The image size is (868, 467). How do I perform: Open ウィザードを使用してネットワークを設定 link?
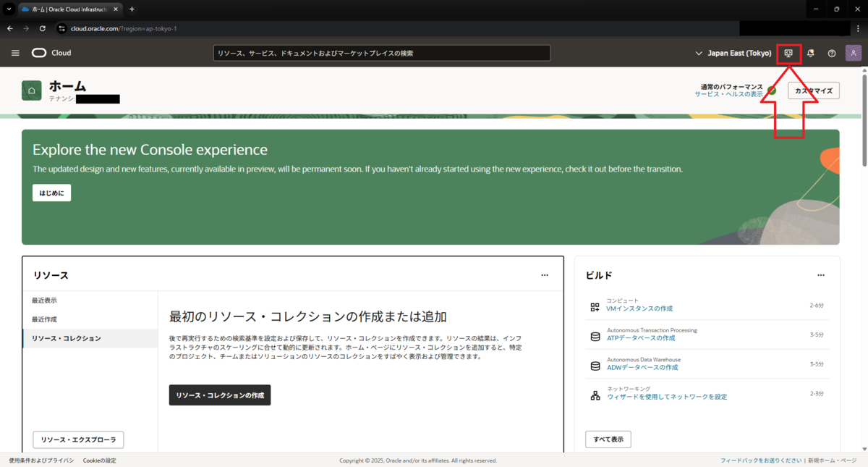tap(667, 397)
